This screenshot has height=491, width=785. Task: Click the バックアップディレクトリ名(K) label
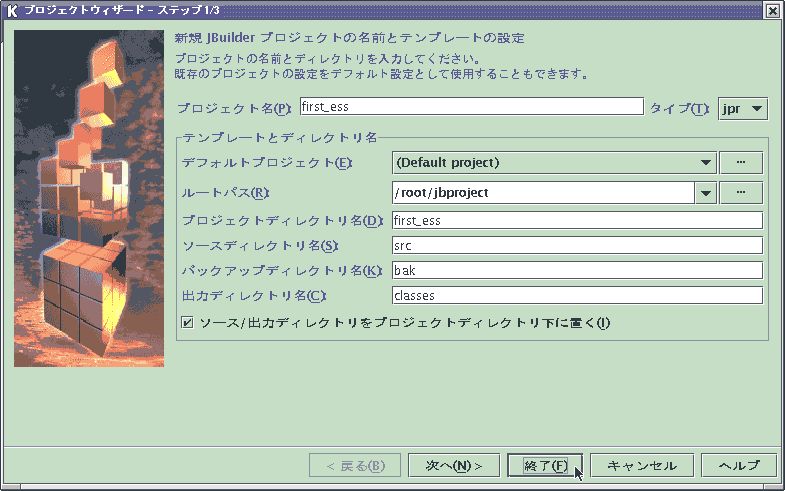282,271
